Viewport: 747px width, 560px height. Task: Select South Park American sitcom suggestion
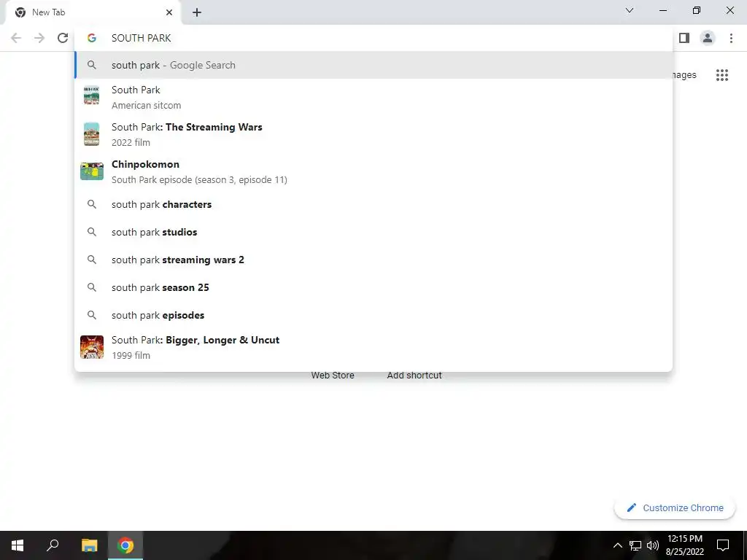(x=373, y=97)
